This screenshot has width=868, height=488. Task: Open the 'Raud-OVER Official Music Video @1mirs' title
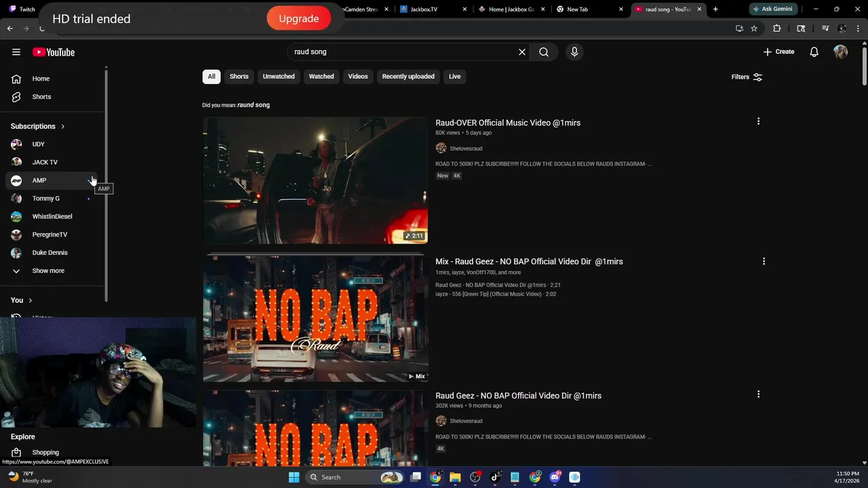tap(508, 123)
